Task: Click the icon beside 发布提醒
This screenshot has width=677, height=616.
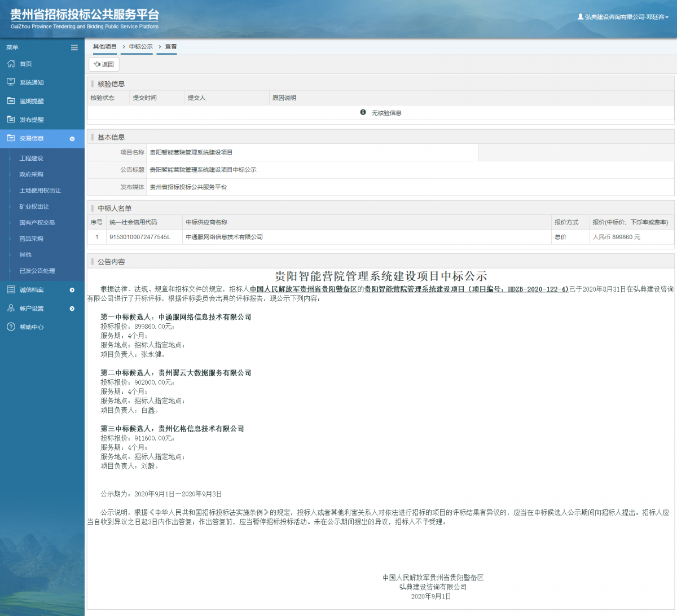Action: (x=11, y=120)
